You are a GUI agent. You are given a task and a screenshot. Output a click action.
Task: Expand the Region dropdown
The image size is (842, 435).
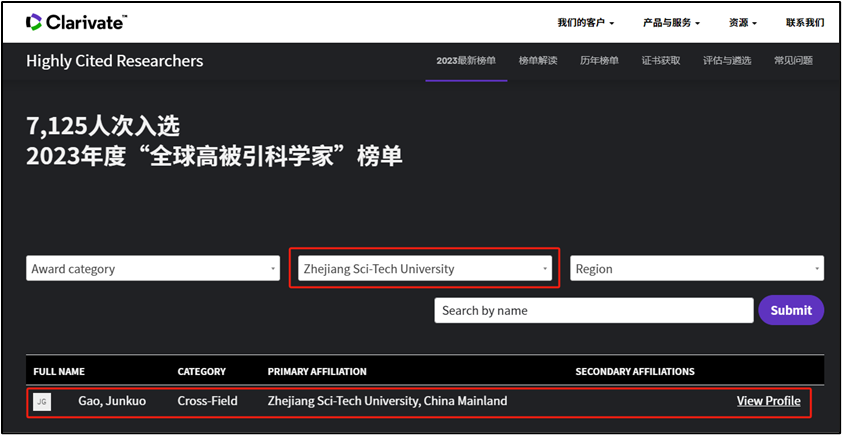[696, 269]
